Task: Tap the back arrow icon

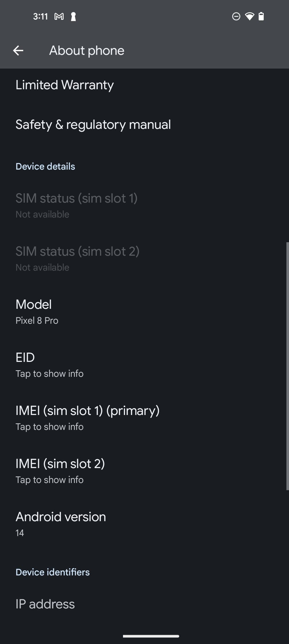Action: click(18, 51)
